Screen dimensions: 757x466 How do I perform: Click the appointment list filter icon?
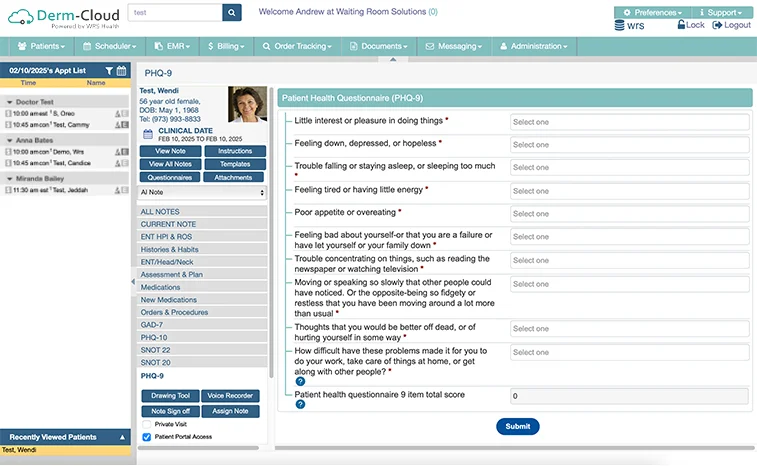click(x=109, y=71)
